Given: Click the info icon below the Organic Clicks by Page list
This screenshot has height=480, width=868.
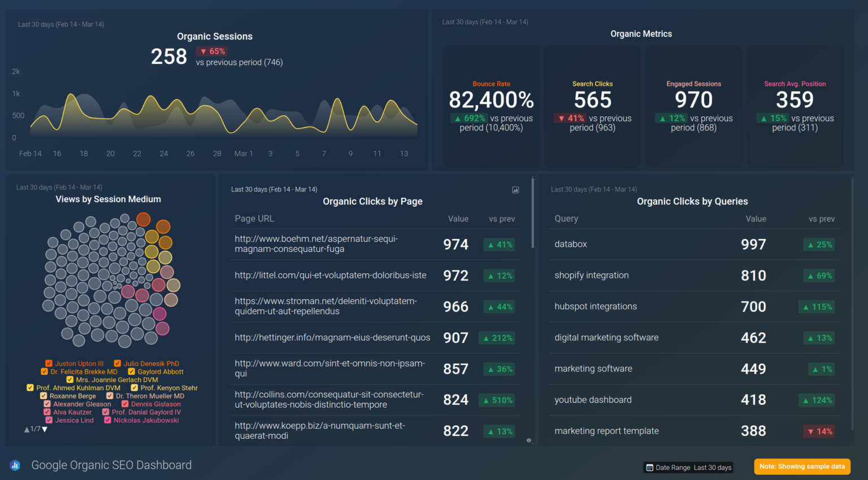Looking at the screenshot, I should point(529,439).
